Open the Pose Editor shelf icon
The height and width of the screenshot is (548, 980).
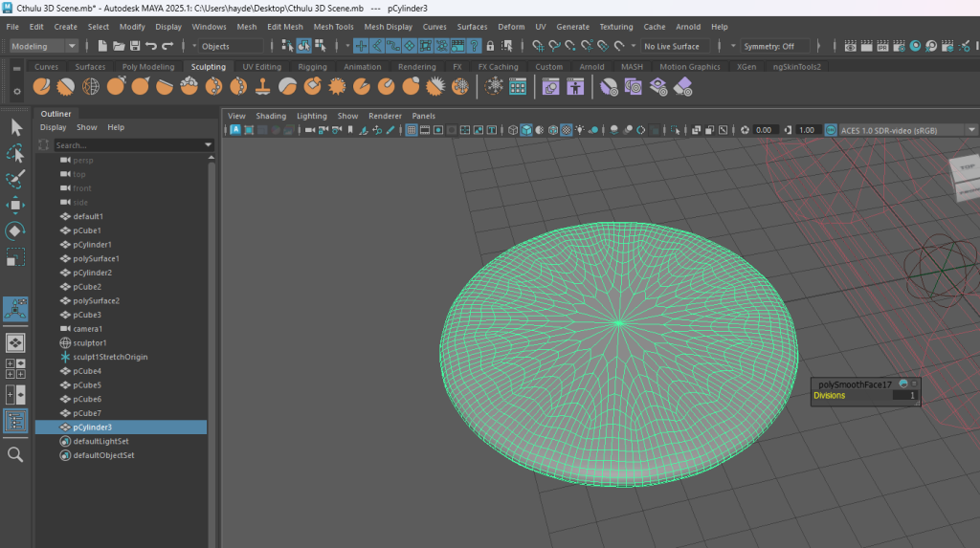click(575, 87)
